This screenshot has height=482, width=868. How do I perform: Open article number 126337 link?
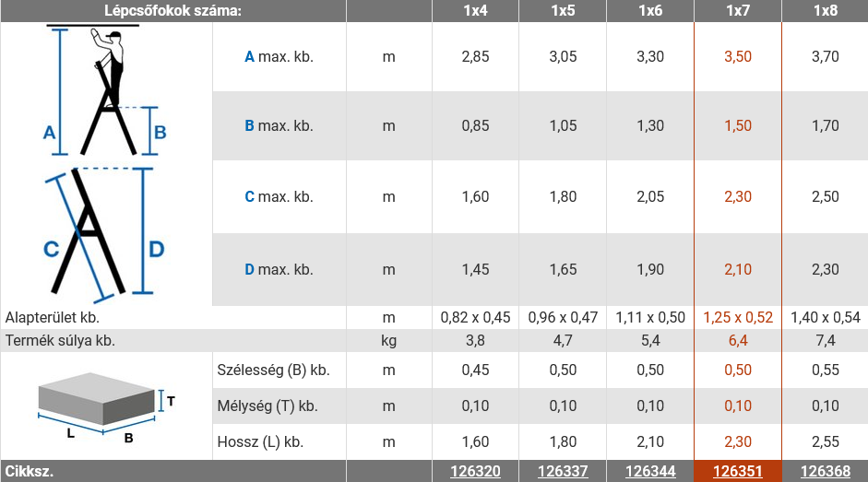coord(563,471)
